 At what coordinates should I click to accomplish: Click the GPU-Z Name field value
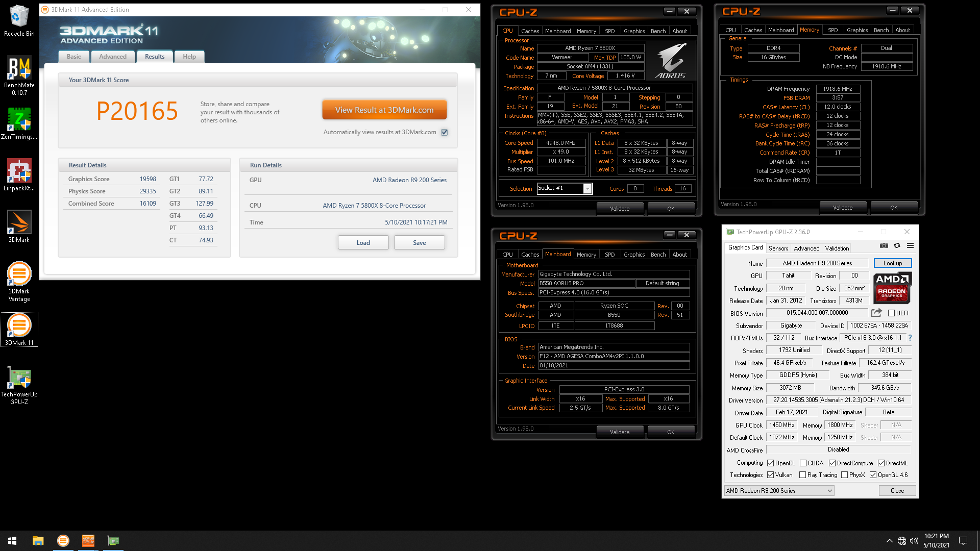817,263
